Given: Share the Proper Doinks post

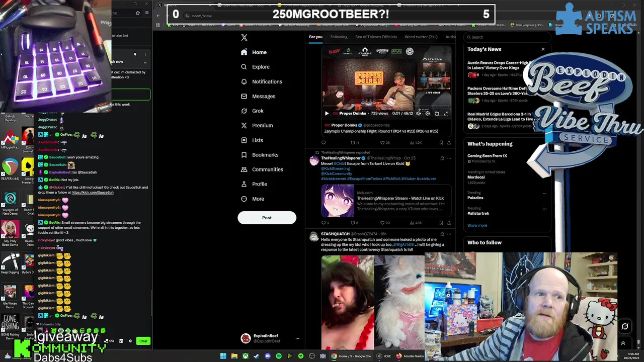Looking at the screenshot, I should (449, 142).
